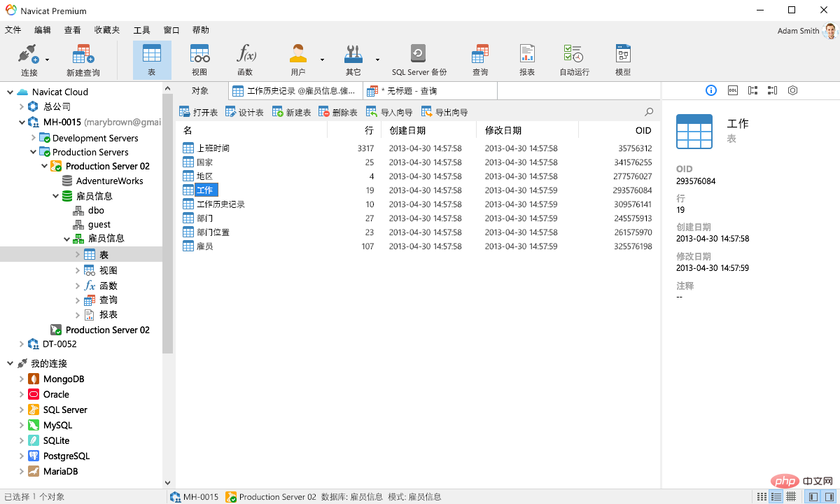Expand the DT-0052 tree node

click(21, 344)
